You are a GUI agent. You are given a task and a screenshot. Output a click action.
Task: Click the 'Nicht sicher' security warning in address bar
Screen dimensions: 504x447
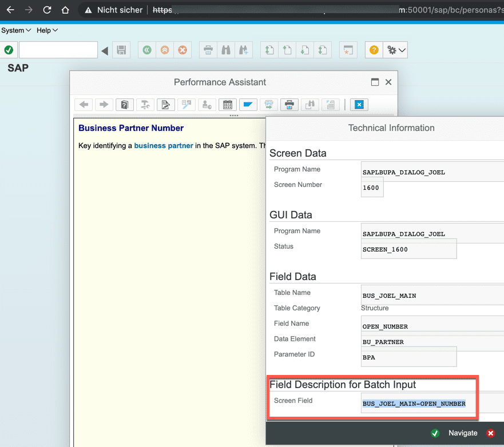113,10
